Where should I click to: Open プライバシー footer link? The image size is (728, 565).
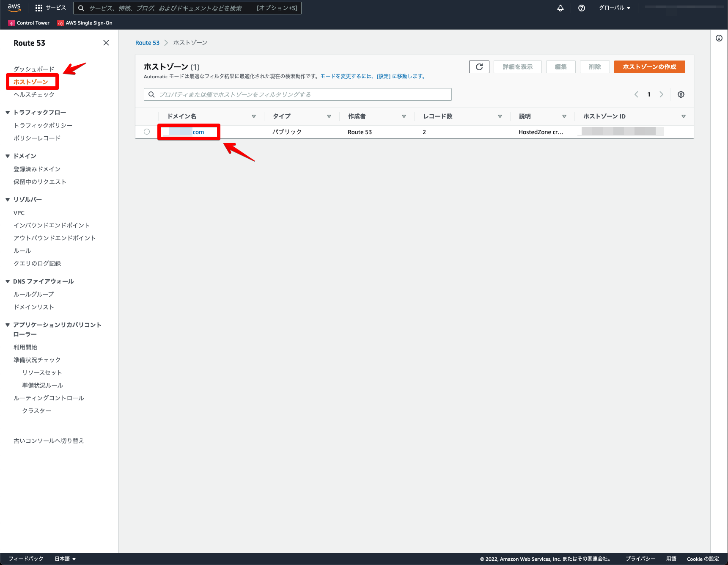pos(640,559)
